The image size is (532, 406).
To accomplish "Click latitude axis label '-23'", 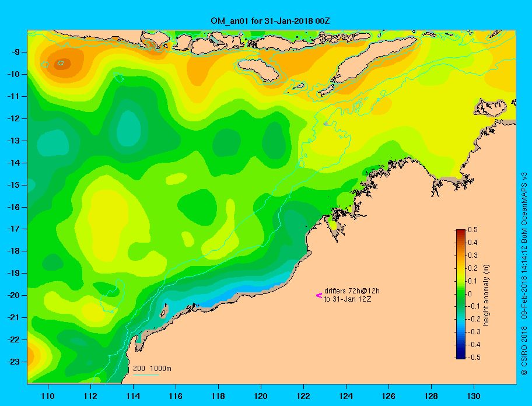I will coord(13,362).
